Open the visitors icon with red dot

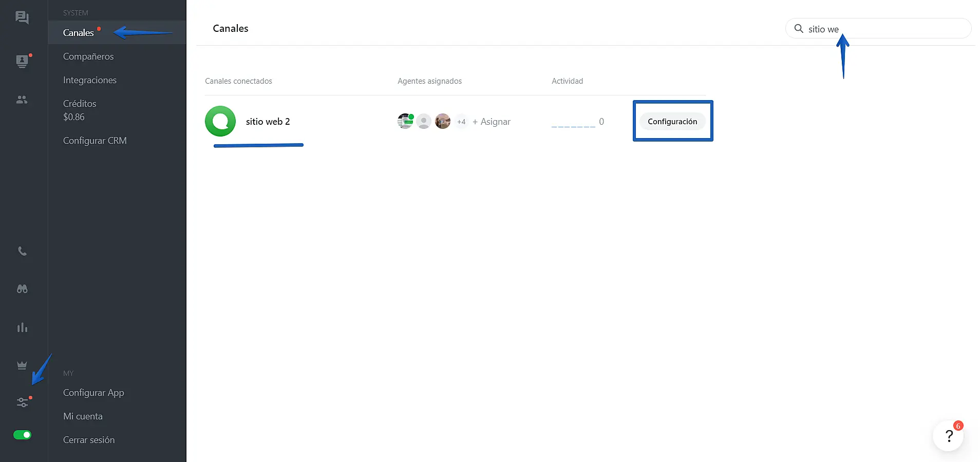pyautogui.click(x=22, y=61)
